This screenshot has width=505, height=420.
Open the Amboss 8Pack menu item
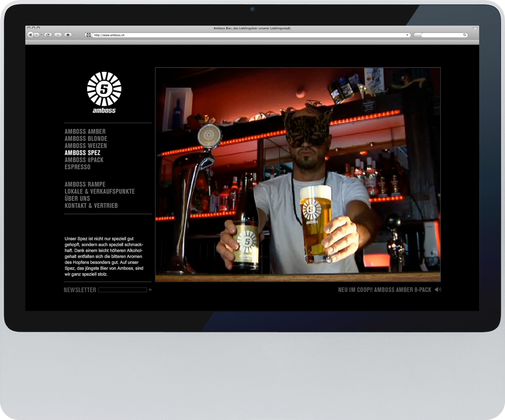point(84,160)
